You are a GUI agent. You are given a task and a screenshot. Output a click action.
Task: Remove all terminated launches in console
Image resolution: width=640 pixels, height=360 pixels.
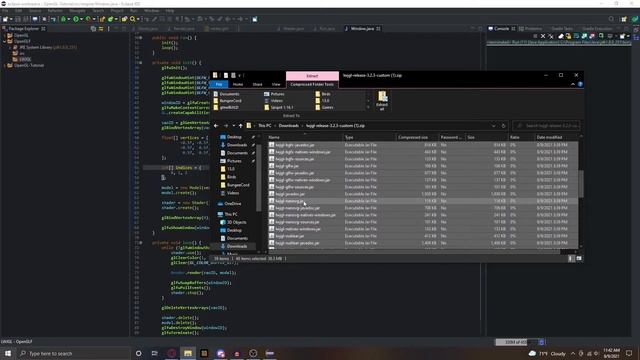coord(551,36)
